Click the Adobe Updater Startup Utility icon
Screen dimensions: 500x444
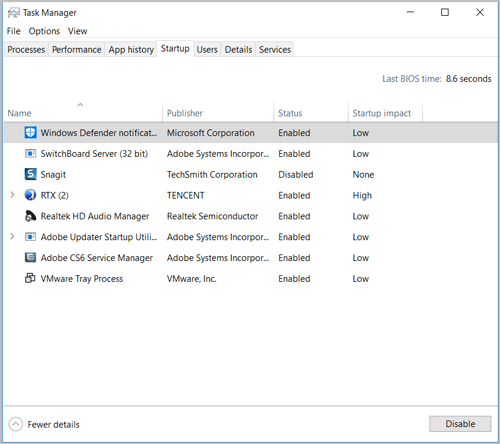pos(30,237)
